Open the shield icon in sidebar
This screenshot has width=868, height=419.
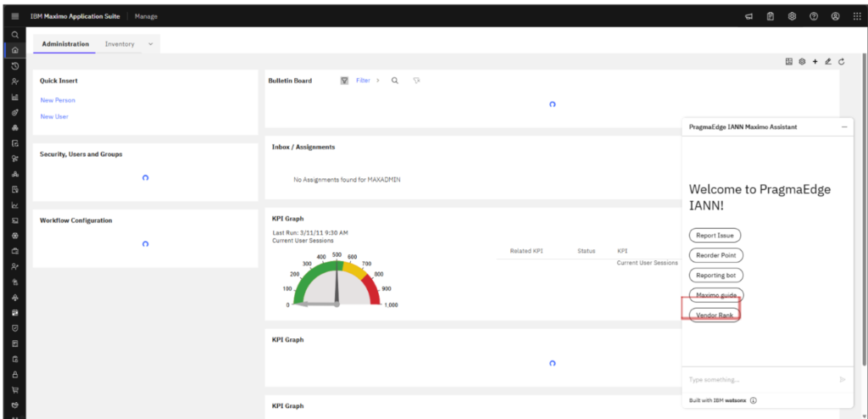point(15,328)
